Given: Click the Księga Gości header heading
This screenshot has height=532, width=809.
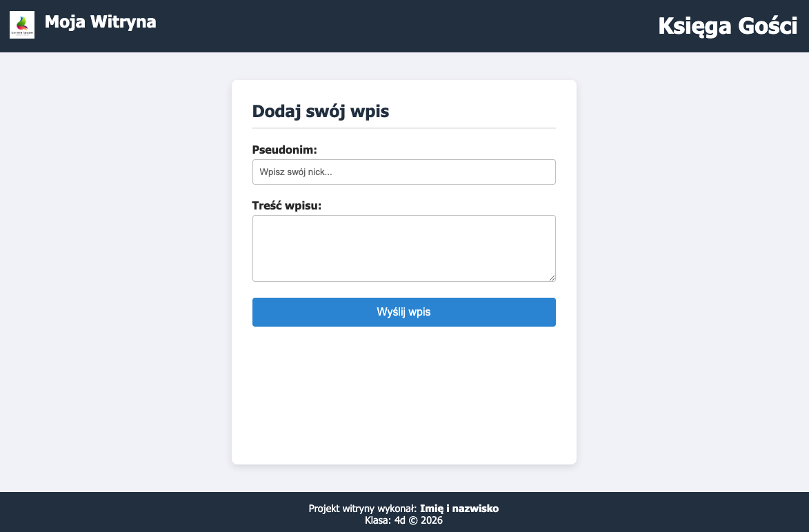Looking at the screenshot, I should 728,25.
